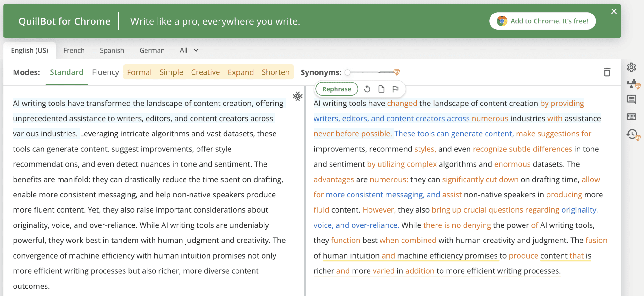Choose the Fluency mode

point(105,72)
